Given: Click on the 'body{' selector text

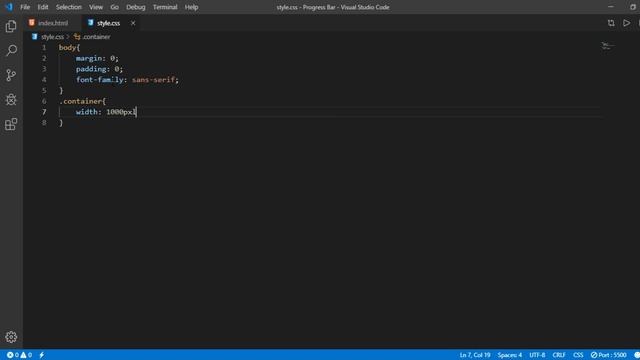Looking at the screenshot, I should (69, 47).
